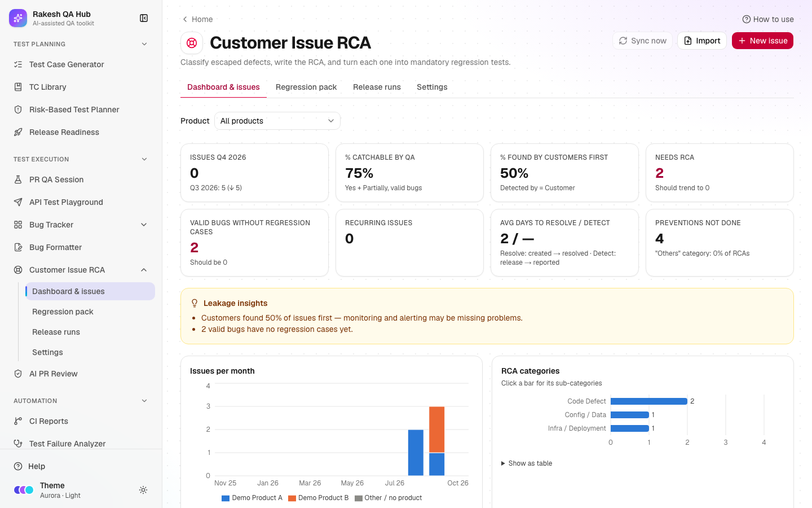
Task: Go back to Home link
Action: (x=197, y=19)
